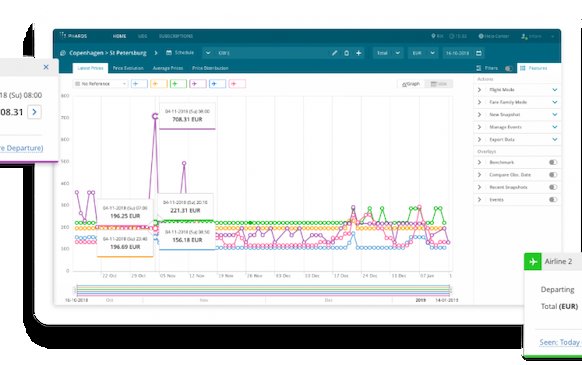582x365 pixels.
Task: Enable the Benchmark overlay switch
Action: (x=553, y=162)
